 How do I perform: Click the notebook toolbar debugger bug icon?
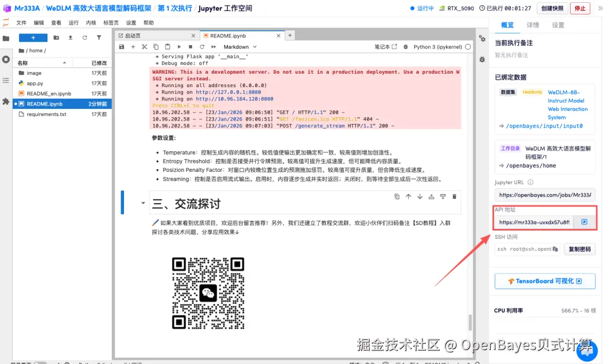point(405,47)
